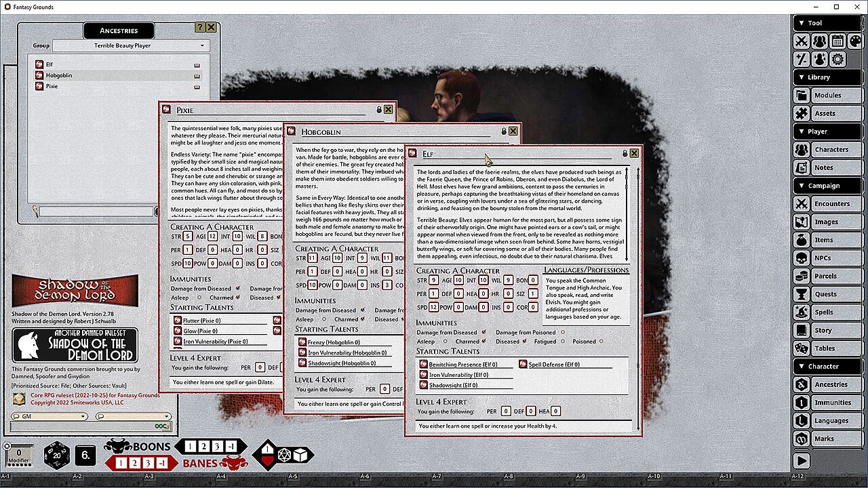Click the Modifier box
The width and height of the screenshot is (868, 488).
(x=19, y=454)
